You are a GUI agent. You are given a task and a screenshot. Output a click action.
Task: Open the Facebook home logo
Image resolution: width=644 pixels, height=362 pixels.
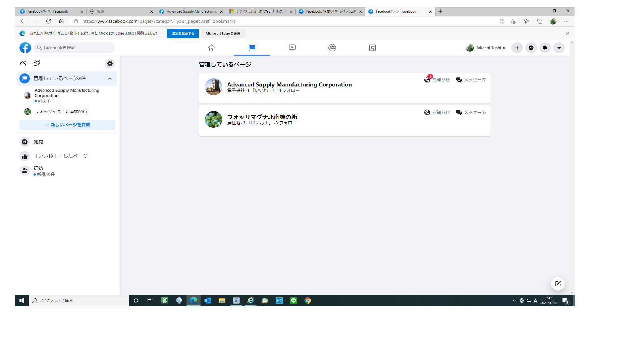click(x=25, y=48)
